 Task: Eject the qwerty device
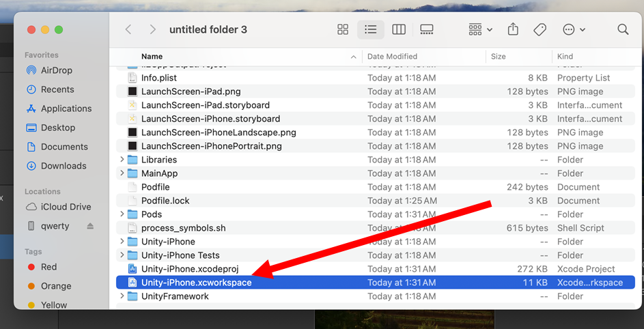click(90, 227)
